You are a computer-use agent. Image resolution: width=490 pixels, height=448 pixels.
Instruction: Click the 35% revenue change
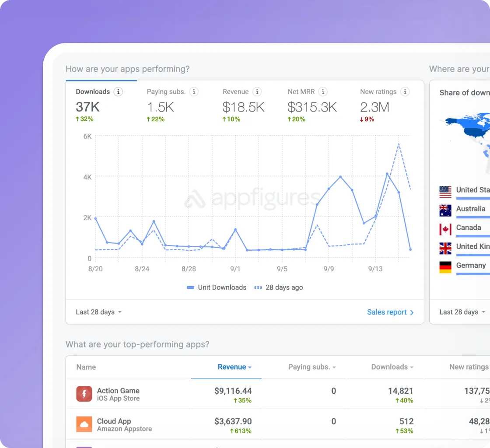click(242, 400)
